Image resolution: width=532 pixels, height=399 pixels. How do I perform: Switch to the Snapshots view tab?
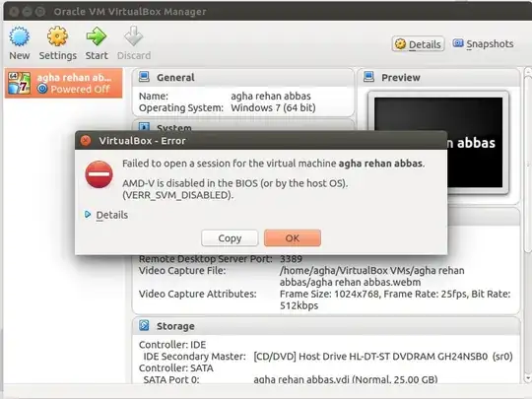coord(483,43)
